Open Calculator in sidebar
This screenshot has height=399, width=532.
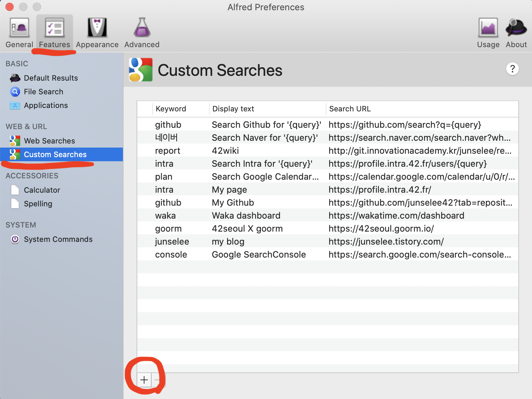click(61, 190)
